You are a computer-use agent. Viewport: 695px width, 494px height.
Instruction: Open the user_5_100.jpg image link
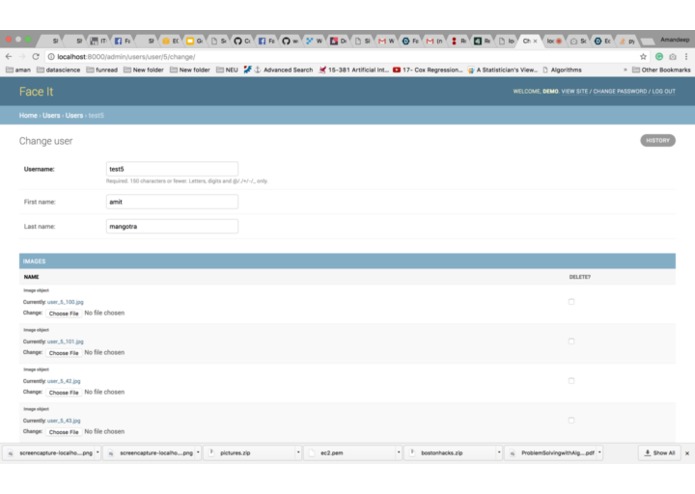click(65, 302)
